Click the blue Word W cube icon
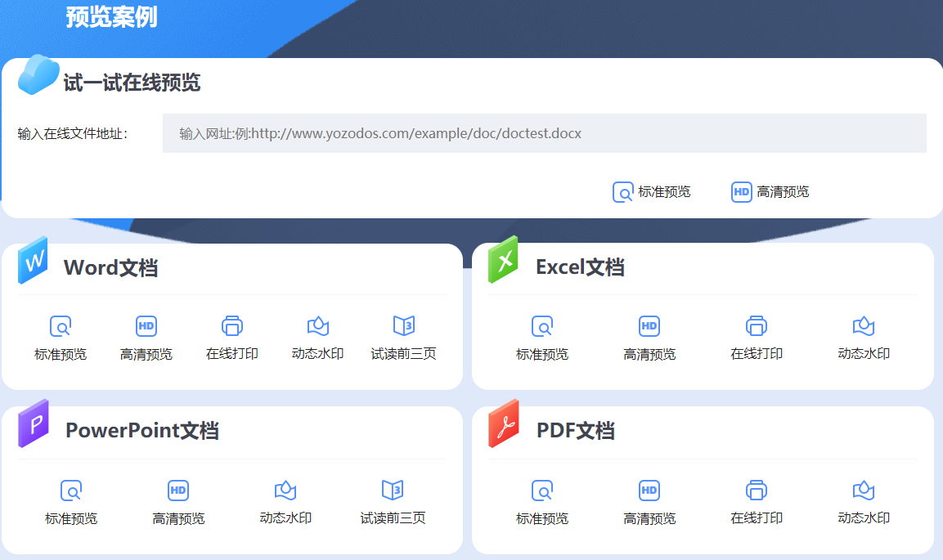 click(x=33, y=260)
